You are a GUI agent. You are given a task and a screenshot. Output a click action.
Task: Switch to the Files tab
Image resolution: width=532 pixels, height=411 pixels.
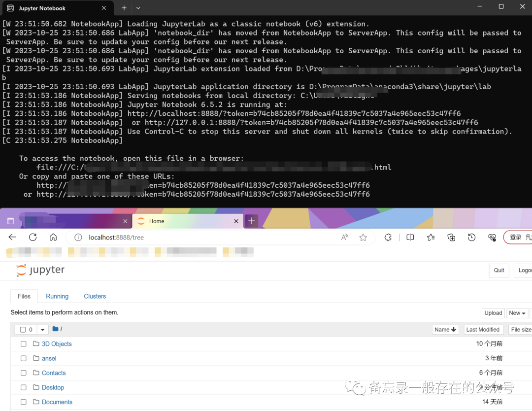[24, 296]
